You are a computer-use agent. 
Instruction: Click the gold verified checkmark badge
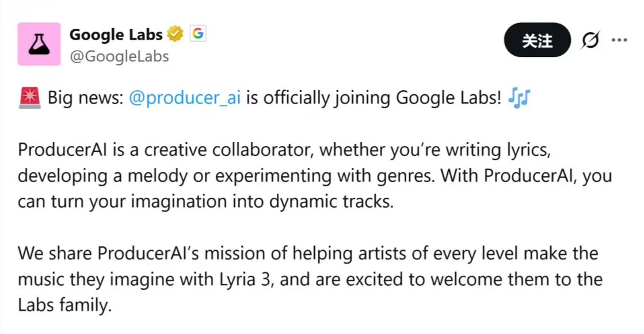coord(175,34)
